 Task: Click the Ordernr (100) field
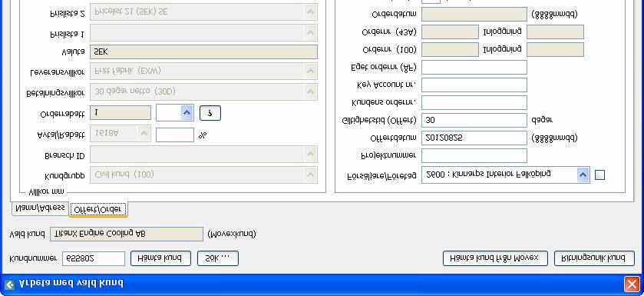point(450,50)
